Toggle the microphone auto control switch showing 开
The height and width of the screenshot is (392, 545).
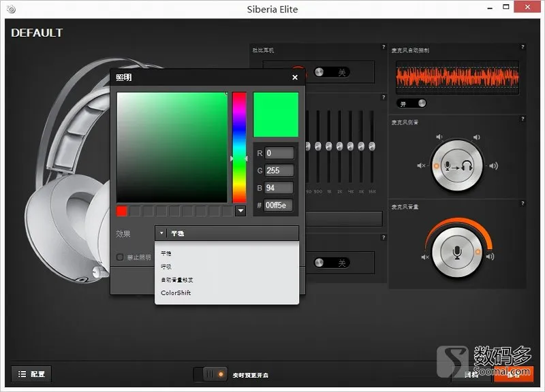pyautogui.click(x=411, y=103)
